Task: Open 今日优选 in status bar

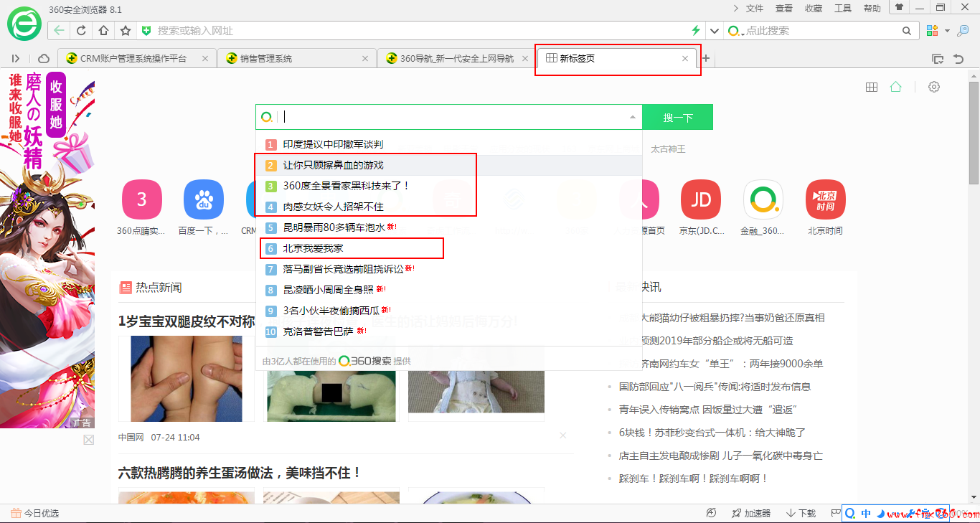Action: click(35, 513)
